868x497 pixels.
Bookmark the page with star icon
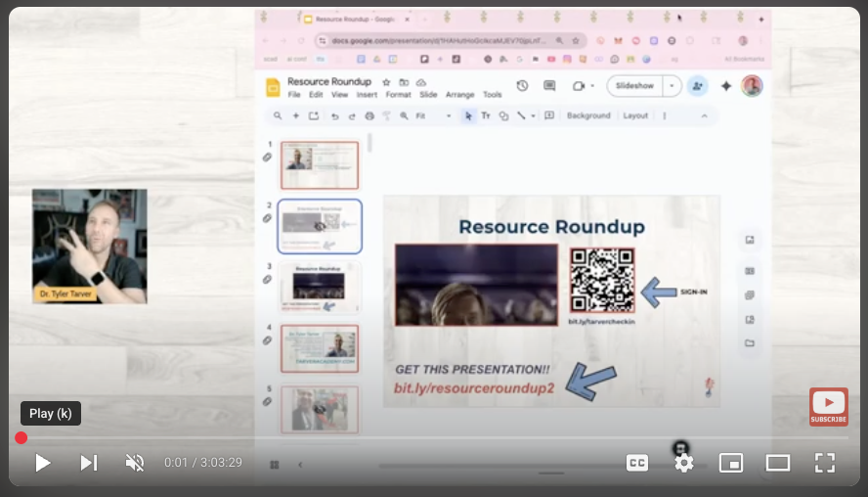point(576,40)
